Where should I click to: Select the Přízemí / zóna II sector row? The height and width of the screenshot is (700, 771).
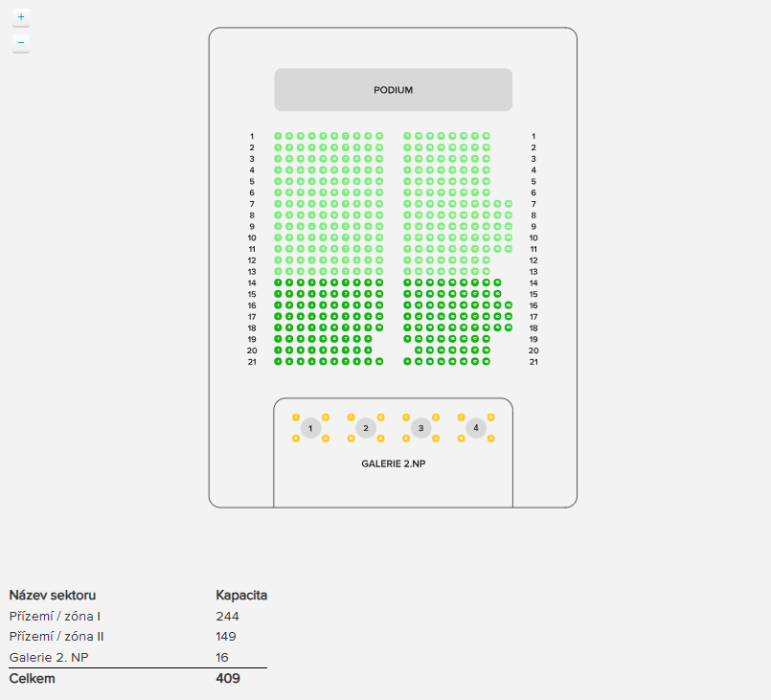coord(57,637)
